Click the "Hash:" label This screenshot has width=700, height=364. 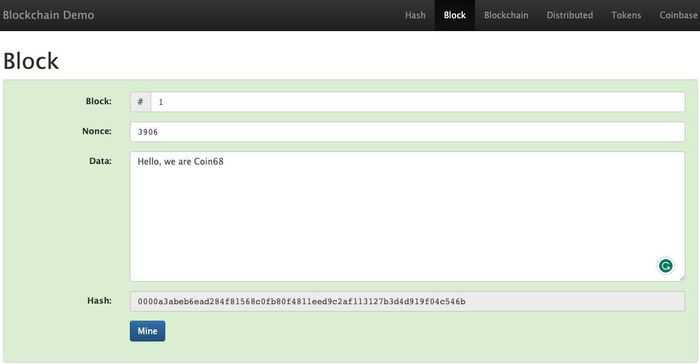click(x=99, y=301)
